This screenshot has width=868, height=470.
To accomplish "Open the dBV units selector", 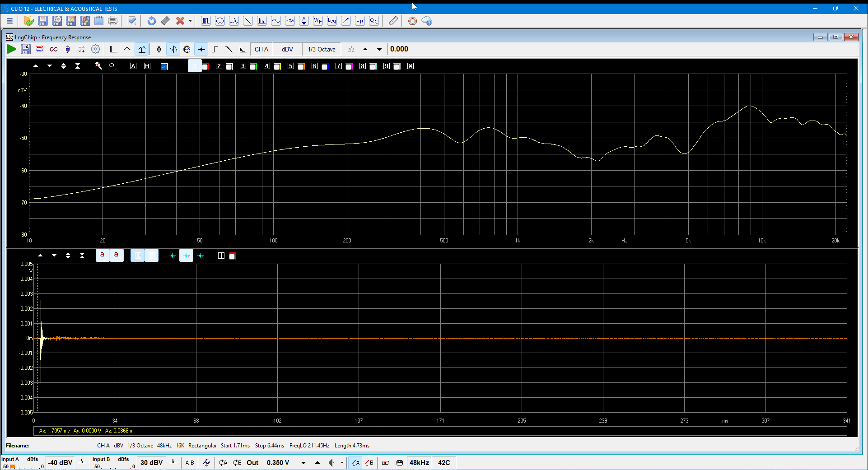I will [x=288, y=49].
